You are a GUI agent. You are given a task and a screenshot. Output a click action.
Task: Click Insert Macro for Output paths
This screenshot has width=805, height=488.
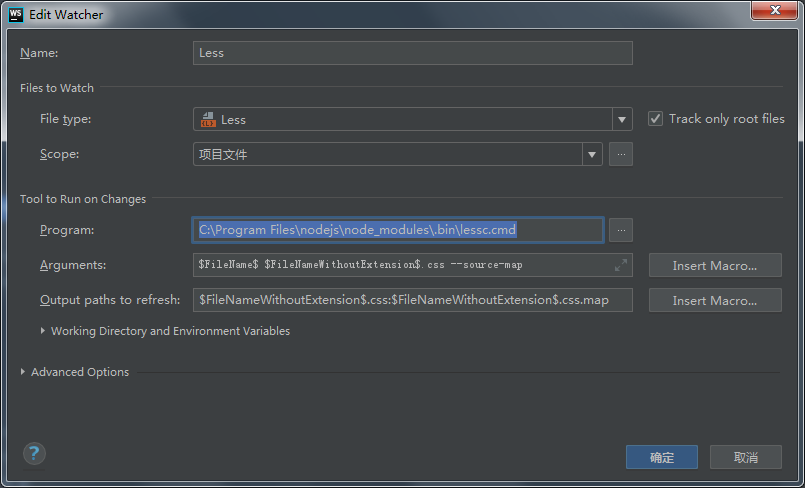pyautogui.click(x=714, y=300)
